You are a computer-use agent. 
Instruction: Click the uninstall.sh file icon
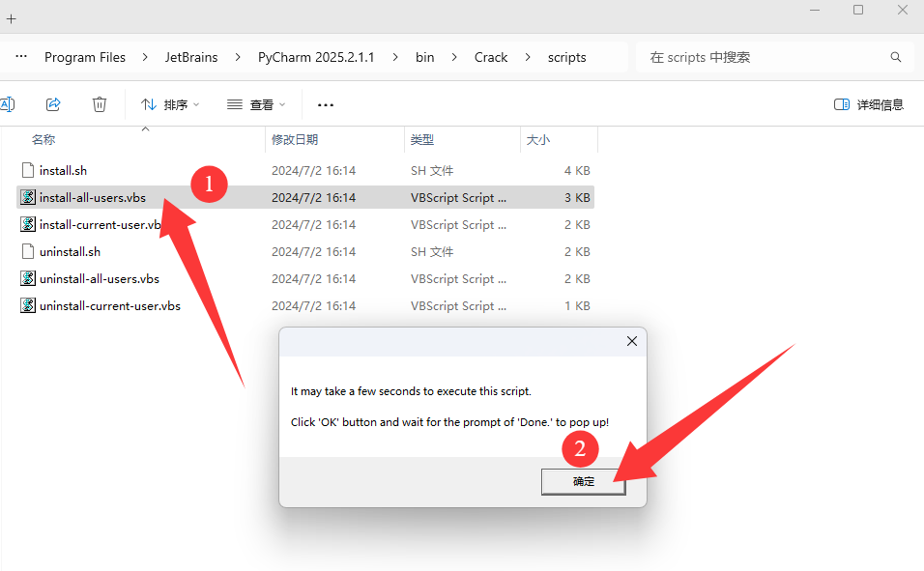pyautogui.click(x=28, y=251)
